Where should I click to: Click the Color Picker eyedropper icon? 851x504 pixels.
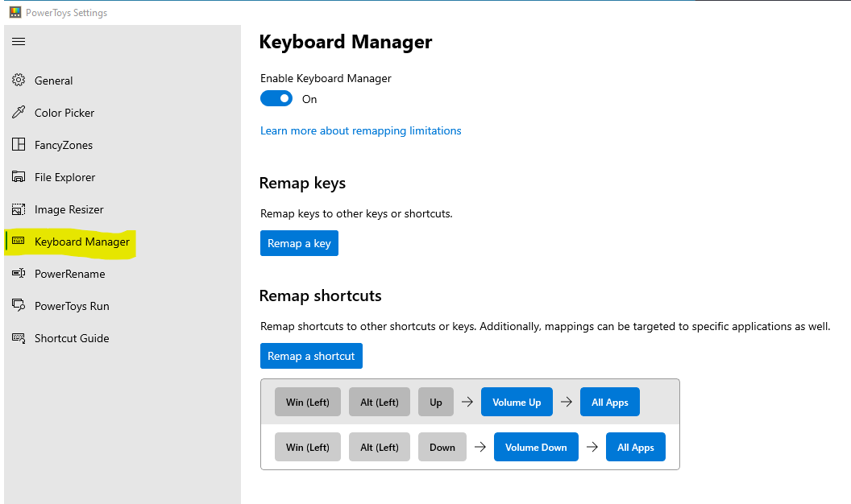19,112
